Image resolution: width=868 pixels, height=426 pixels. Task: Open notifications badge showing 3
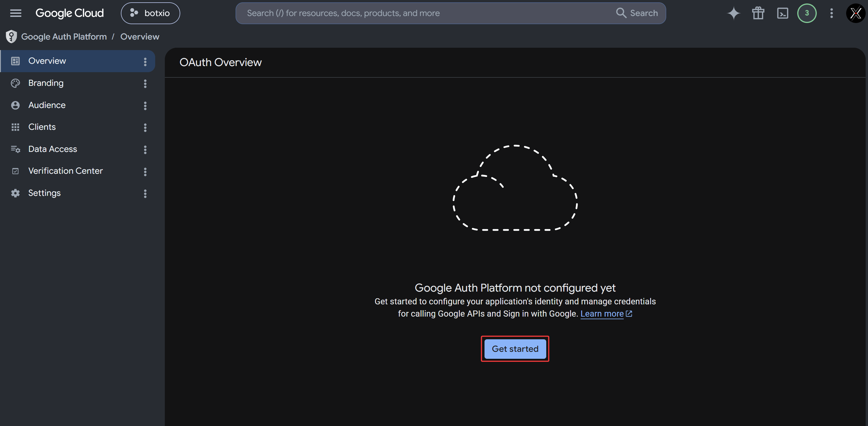pyautogui.click(x=807, y=13)
